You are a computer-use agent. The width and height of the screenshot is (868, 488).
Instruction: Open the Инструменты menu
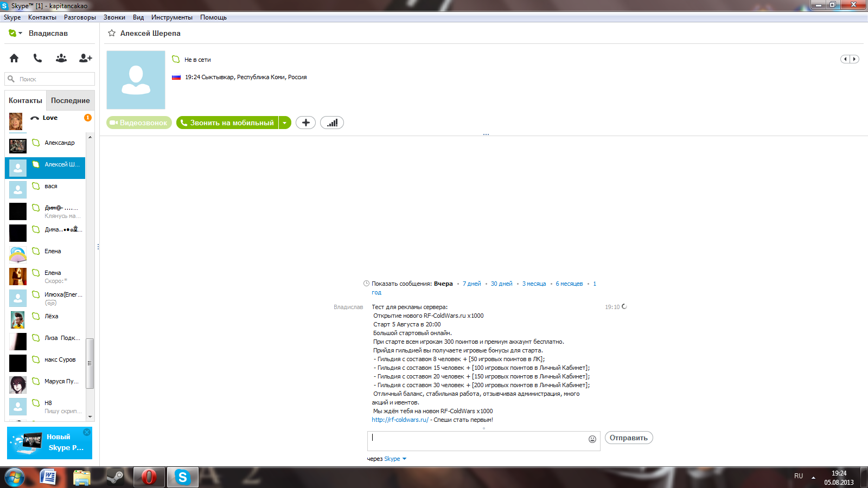[172, 17]
